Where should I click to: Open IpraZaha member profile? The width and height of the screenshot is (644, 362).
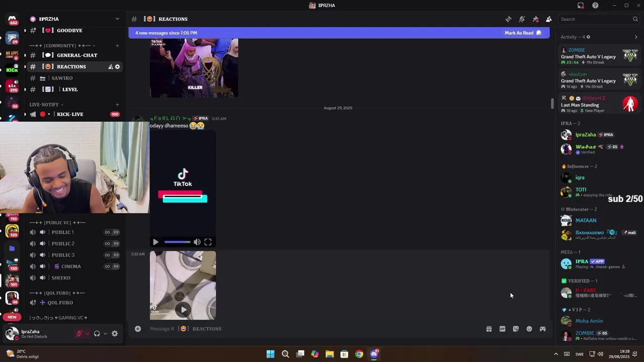[x=600, y=135]
